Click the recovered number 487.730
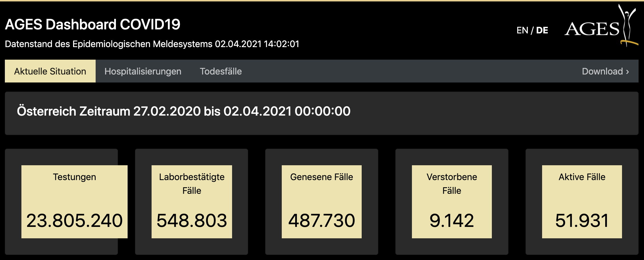The image size is (644, 260). (x=322, y=220)
